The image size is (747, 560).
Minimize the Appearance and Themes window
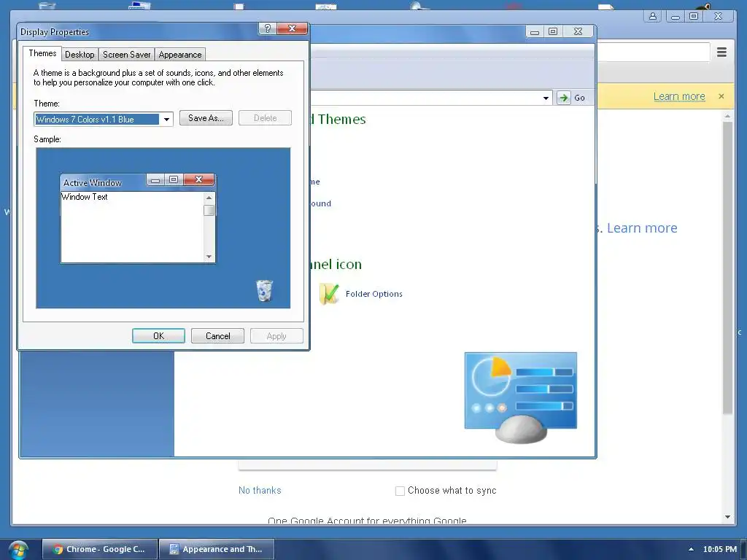point(535,31)
